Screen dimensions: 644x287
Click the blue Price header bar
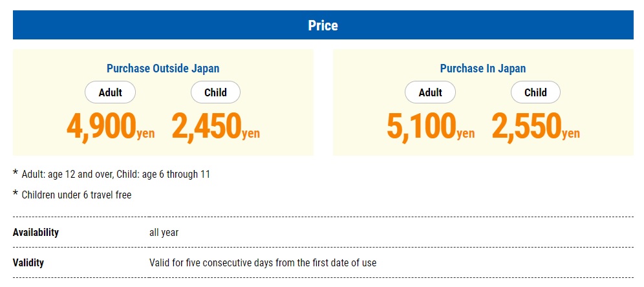pyautogui.click(x=323, y=25)
